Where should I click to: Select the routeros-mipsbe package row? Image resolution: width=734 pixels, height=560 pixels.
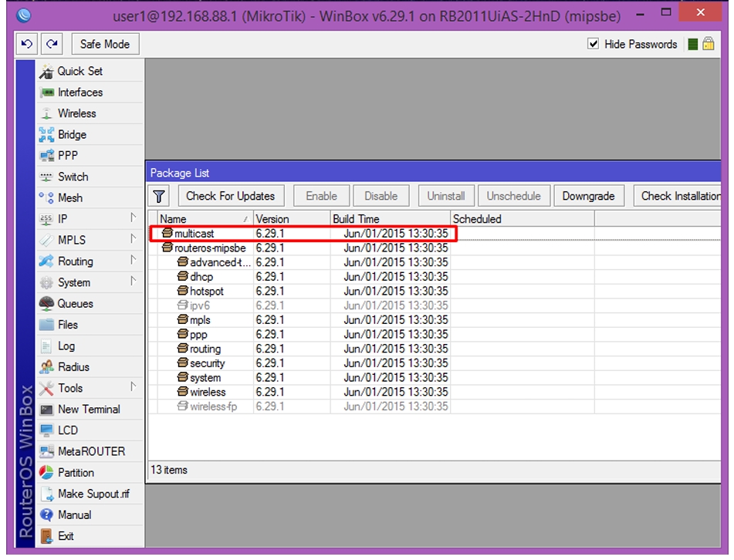coord(434,248)
